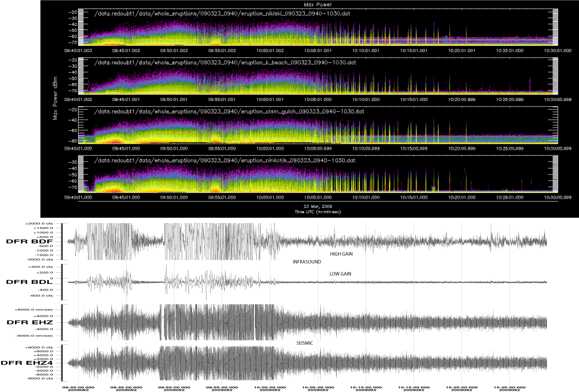
Task: Click the '-8000.0 nm/sec' value on EHZ axis
Action: pos(34,336)
